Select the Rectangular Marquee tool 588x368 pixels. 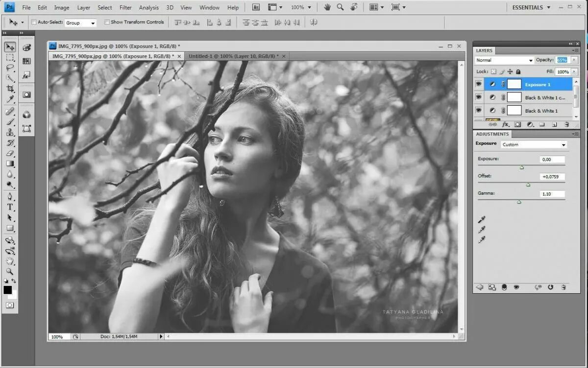coord(10,57)
